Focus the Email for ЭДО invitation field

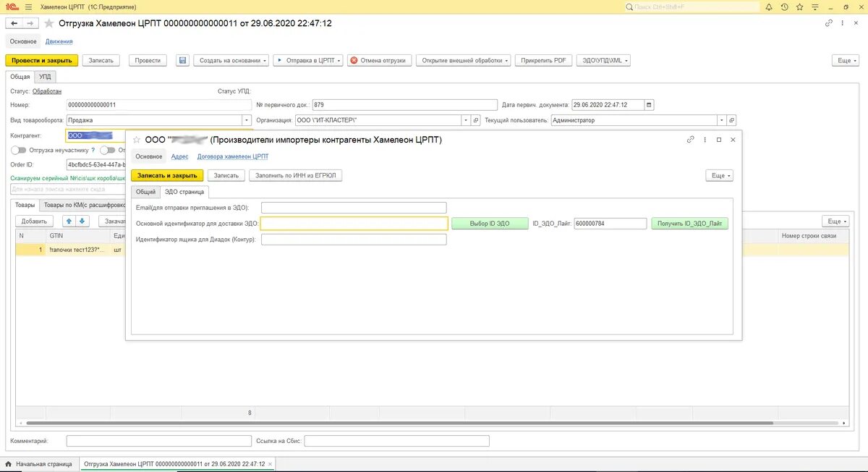pyautogui.click(x=354, y=208)
